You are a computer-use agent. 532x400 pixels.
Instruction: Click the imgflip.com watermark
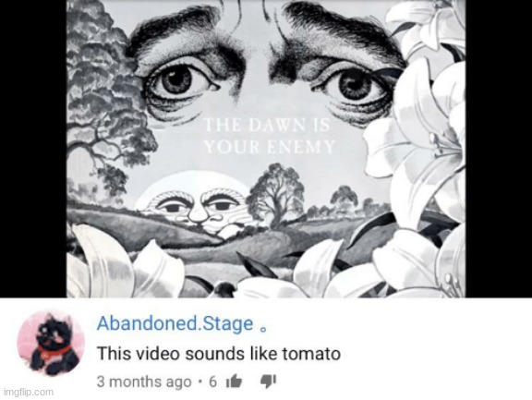tap(29, 392)
